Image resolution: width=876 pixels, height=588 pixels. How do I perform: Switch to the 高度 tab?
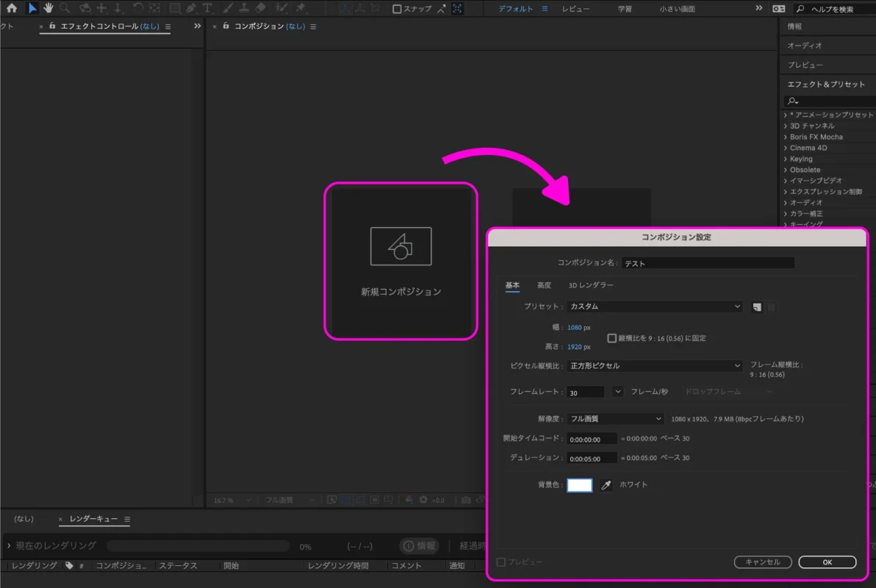click(544, 286)
